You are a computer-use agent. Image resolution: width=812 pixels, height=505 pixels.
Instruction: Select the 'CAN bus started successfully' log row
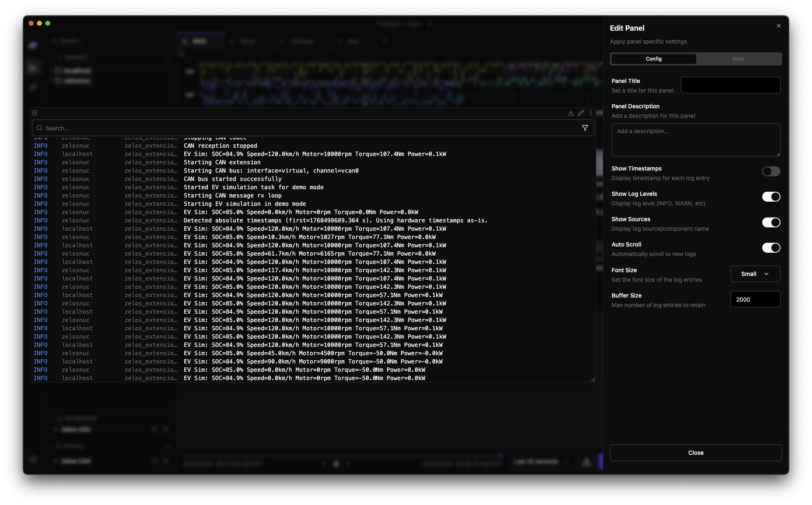tap(313, 179)
